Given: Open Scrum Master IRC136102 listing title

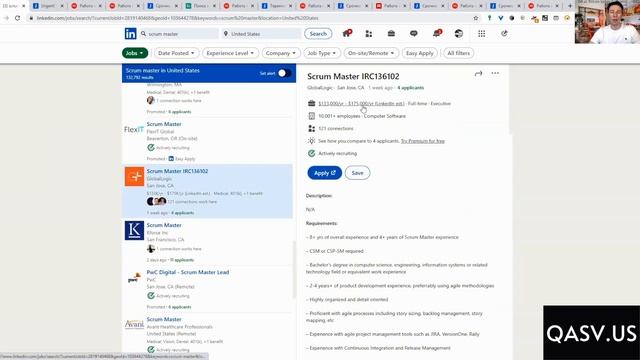Looking at the screenshot, I should (x=177, y=171).
